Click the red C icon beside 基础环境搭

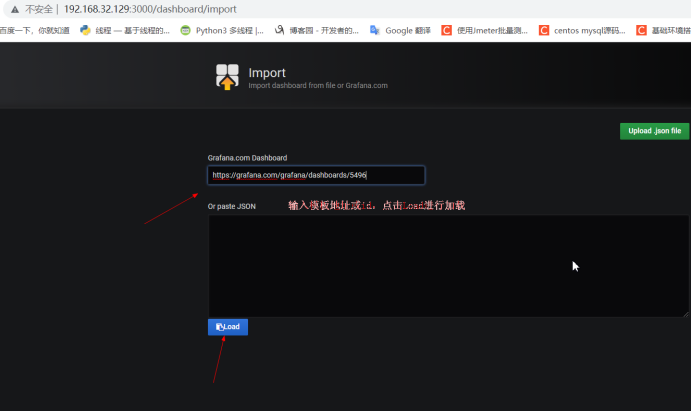point(641,30)
